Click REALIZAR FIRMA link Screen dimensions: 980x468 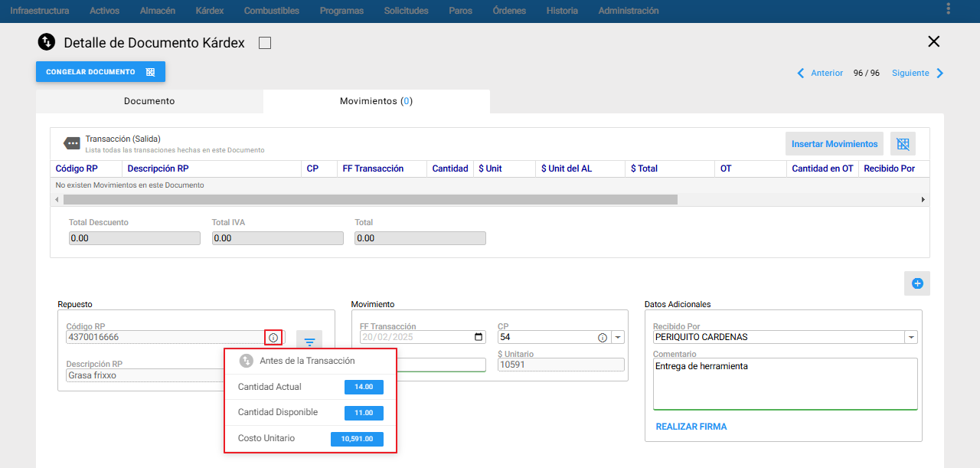(x=691, y=427)
